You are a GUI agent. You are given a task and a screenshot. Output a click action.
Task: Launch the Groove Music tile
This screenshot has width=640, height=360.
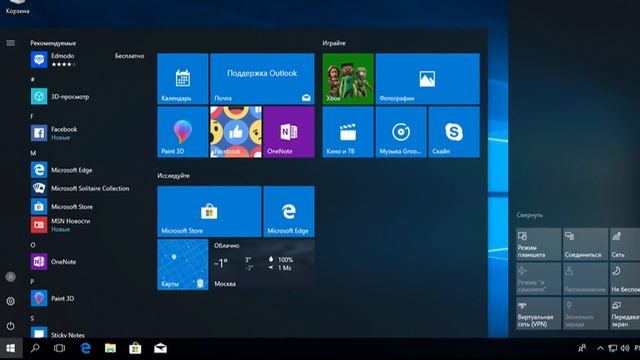pos(401,132)
